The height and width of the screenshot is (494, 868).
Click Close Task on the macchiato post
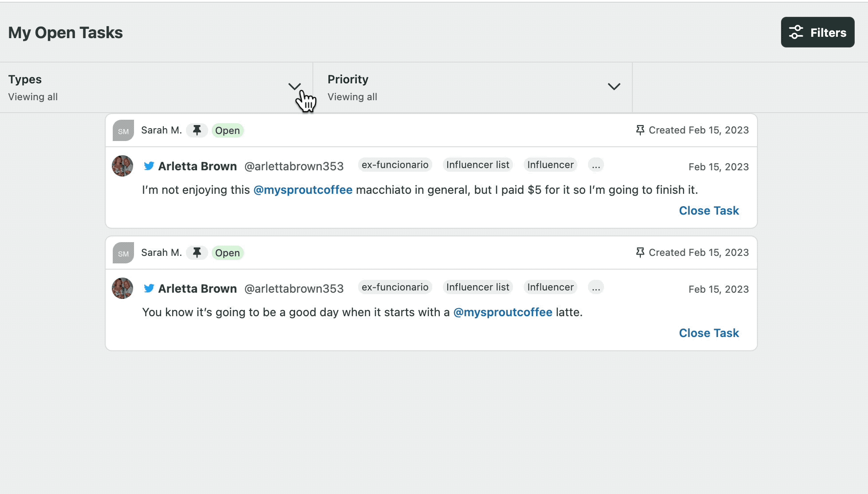(709, 210)
